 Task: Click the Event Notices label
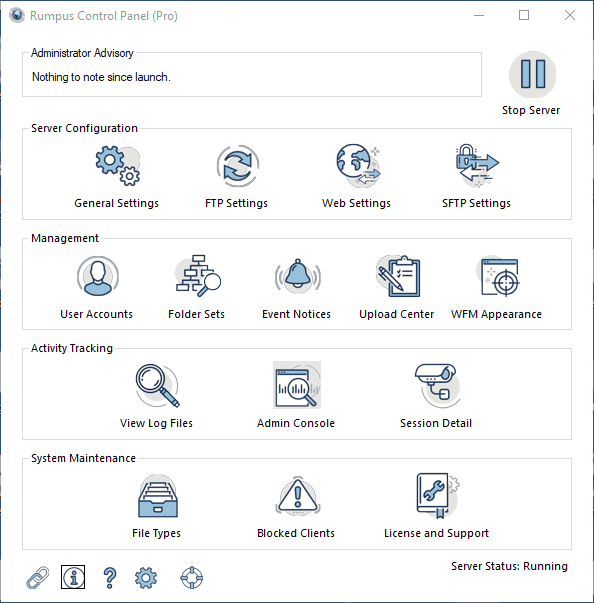296,314
